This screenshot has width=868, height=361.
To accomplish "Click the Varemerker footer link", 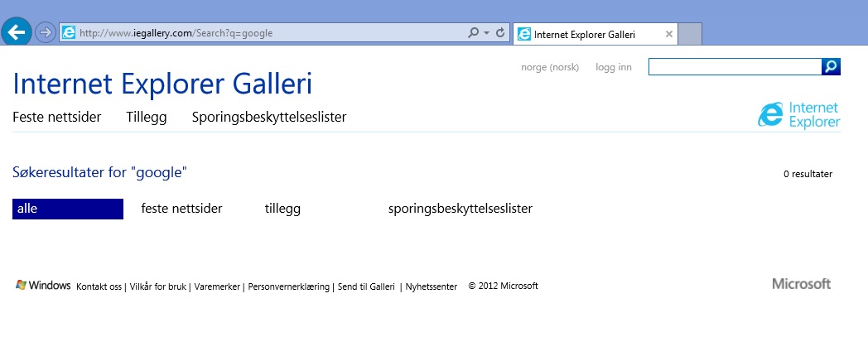I will [217, 286].
